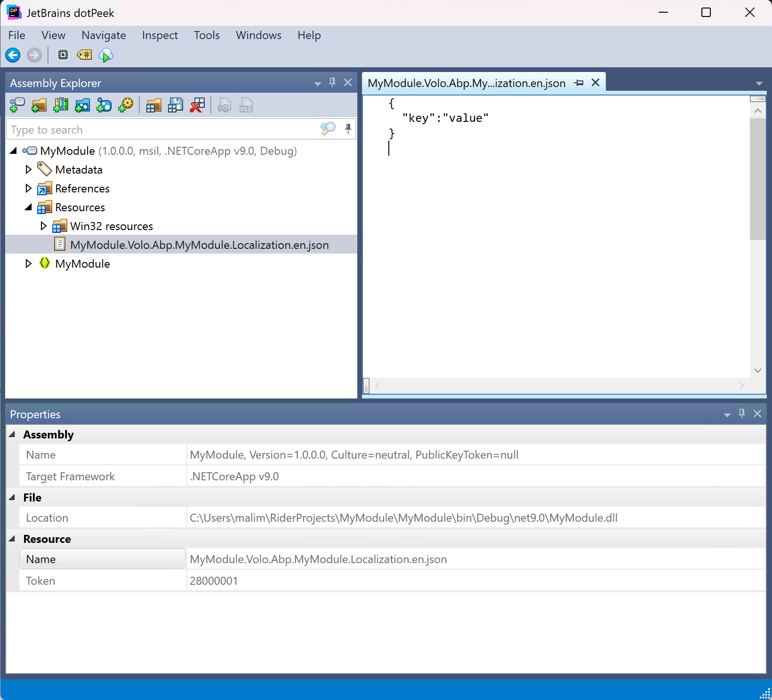Click the editor split handle above the scrollbar
The height and width of the screenshot is (700, 772).
(757, 99)
